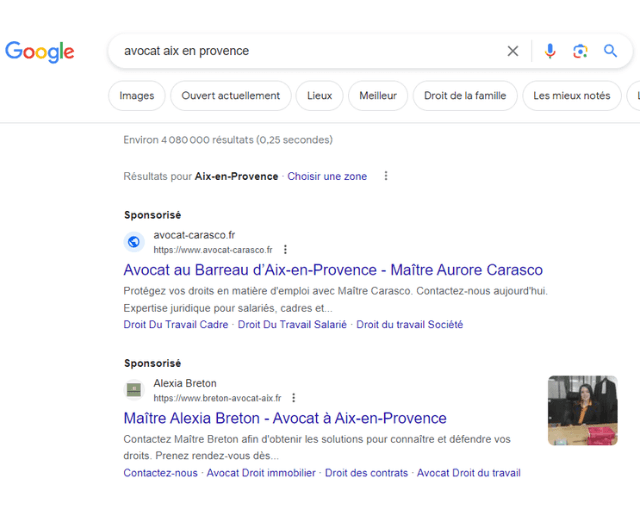The height and width of the screenshot is (525, 640).
Task: Filter by 'Droit de la famille'
Action: (x=465, y=96)
